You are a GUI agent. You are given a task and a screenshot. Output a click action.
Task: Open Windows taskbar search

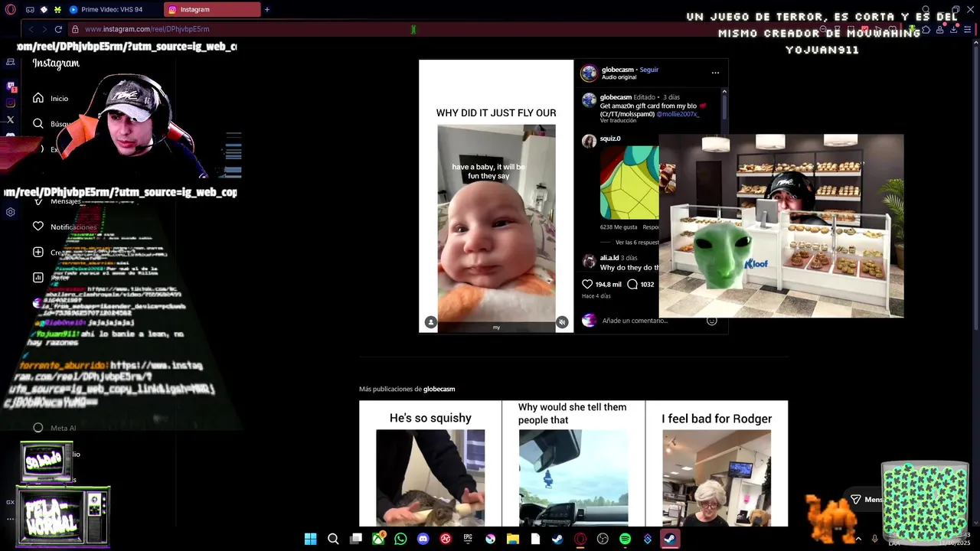coord(333,539)
